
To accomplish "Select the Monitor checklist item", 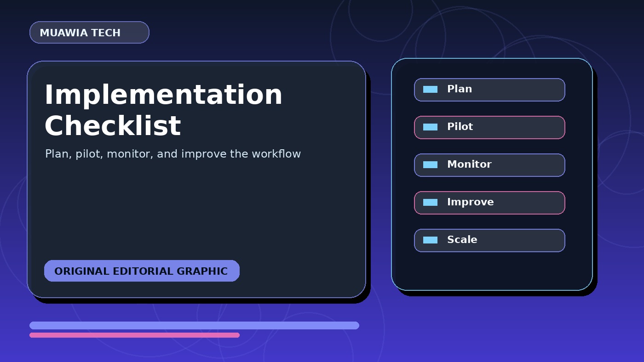I will (x=489, y=165).
